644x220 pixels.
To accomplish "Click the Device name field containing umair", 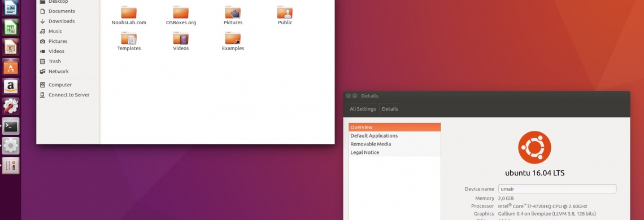I will [x=558, y=189].
